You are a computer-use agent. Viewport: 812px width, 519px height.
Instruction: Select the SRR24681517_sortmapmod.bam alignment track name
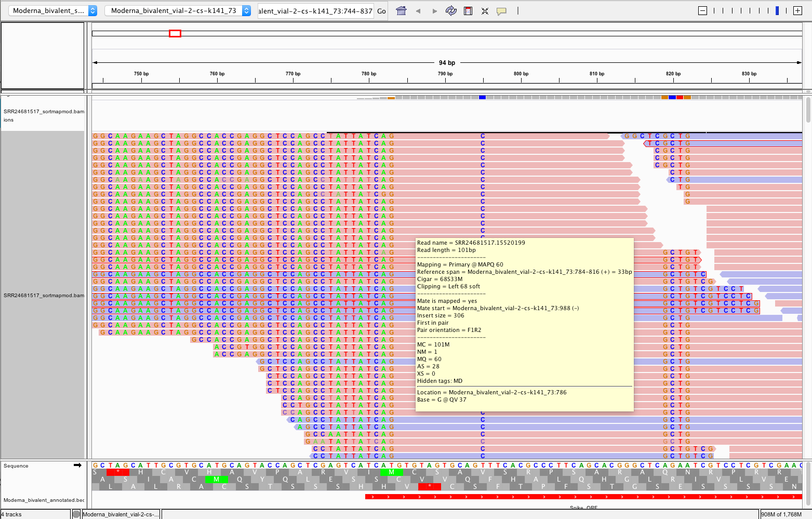pyautogui.click(x=44, y=295)
